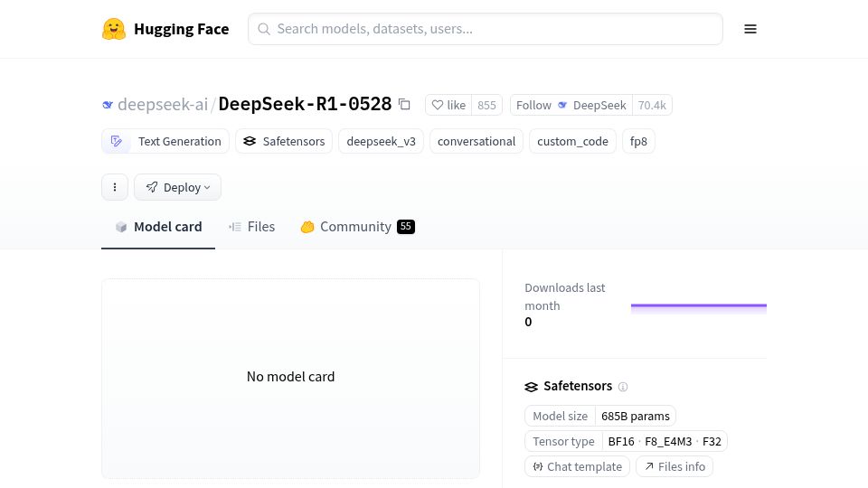Open the Chat template button
The width and height of the screenshot is (868, 488).
[578, 466]
